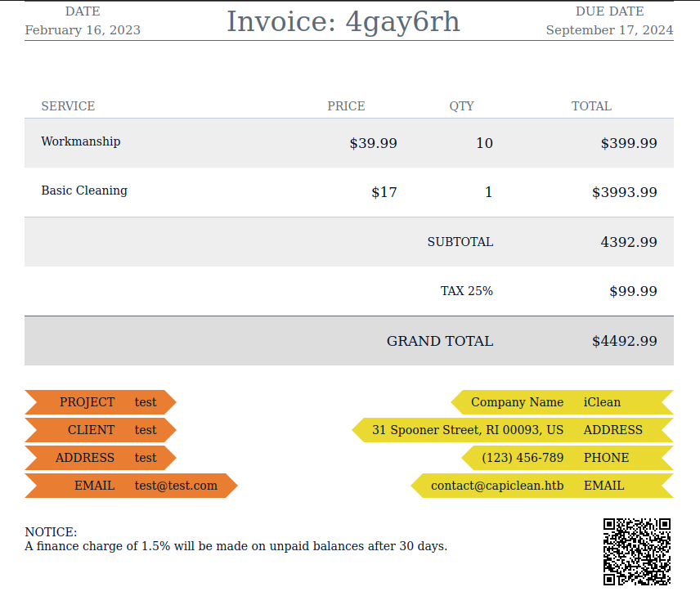Image resolution: width=700 pixels, height=596 pixels.
Task: Click the TOTAL column header
Action: tap(591, 106)
